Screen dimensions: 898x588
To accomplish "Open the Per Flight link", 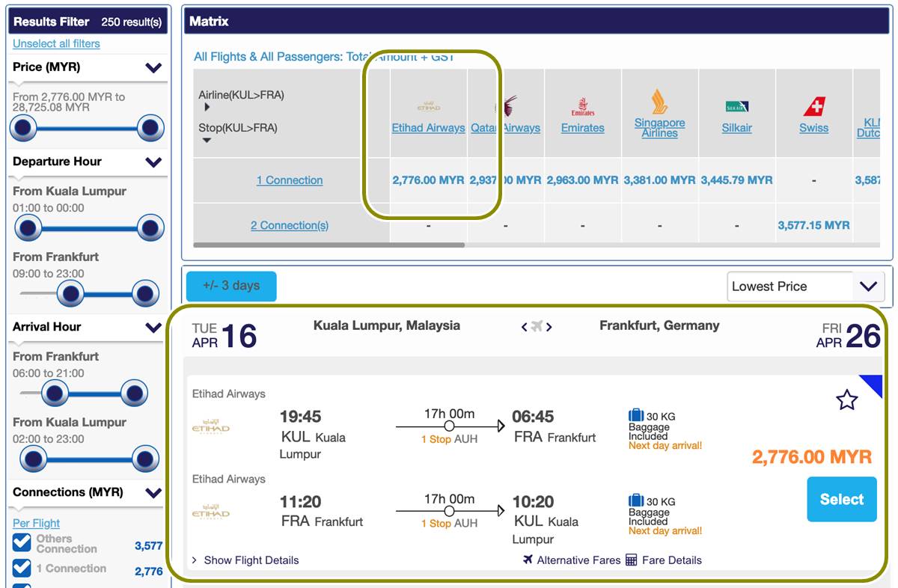I will coord(36,523).
